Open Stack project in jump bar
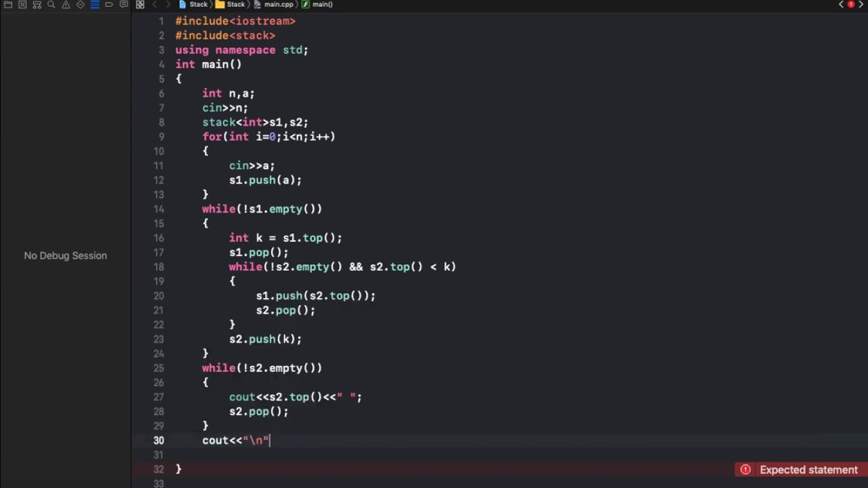This screenshot has width=868, height=488. click(193, 5)
